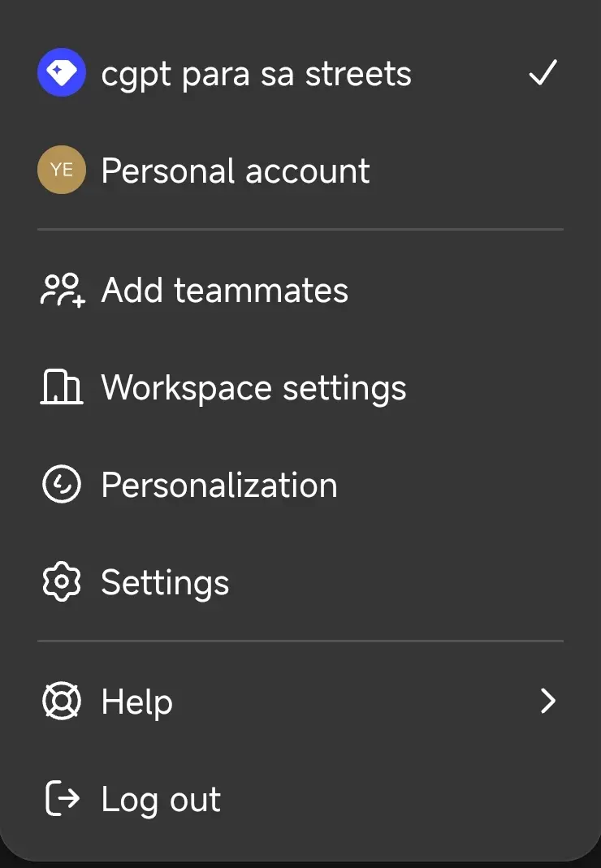Expand the Help submenu chevron
The width and height of the screenshot is (601, 868).
click(548, 701)
